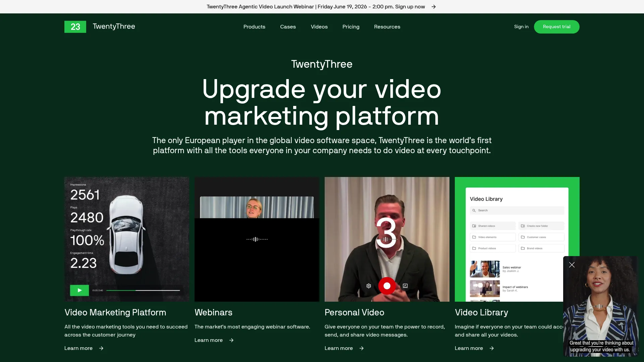This screenshot has height=362, width=644.
Task: Click the Sales webinar title text
Action: pyautogui.click(x=512, y=267)
